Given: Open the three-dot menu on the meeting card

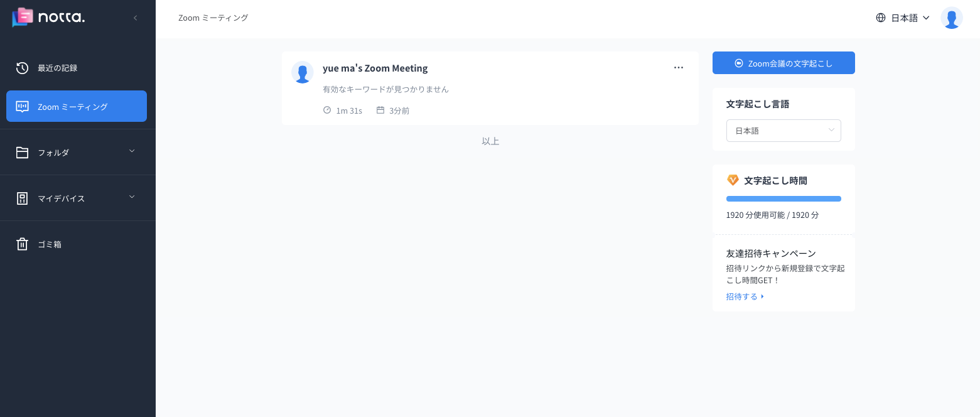Looking at the screenshot, I should [679, 67].
